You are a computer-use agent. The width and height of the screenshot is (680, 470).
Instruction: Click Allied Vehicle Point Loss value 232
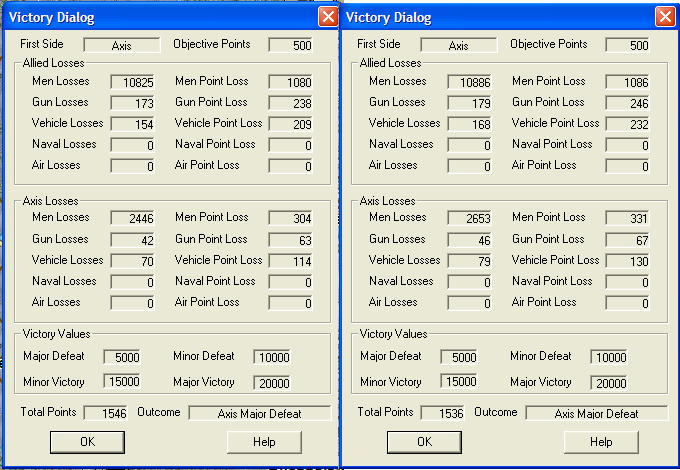pos(628,124)
